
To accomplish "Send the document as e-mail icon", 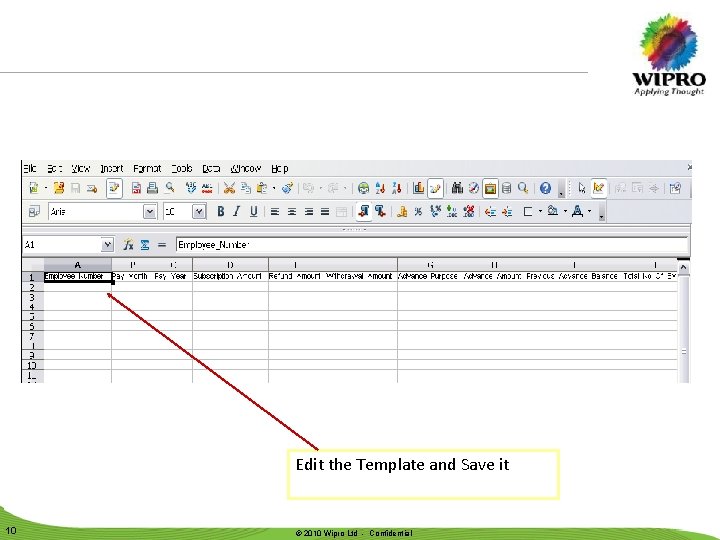I will [x=92, y=188].
